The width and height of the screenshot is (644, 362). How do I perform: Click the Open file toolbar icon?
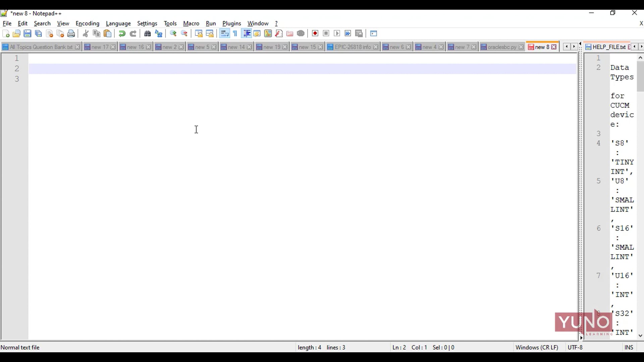pos(16,34)
